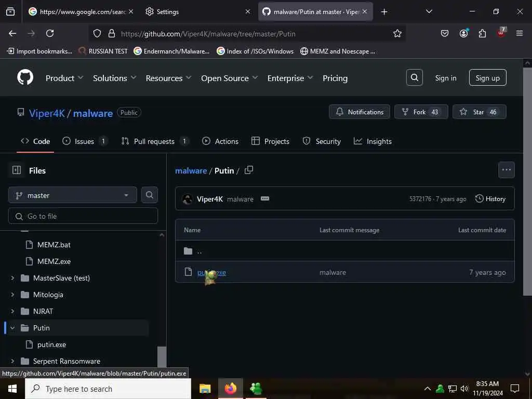The width and height of the screenshot is (532, 399).
Task: Click malware breadcrumb link
Action: (191, 170)
